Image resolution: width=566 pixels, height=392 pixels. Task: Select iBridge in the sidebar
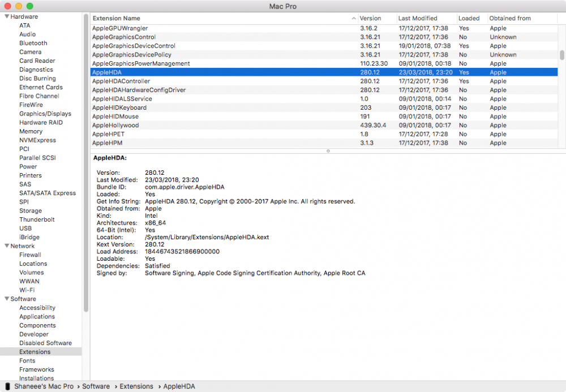tap(29, 237)
